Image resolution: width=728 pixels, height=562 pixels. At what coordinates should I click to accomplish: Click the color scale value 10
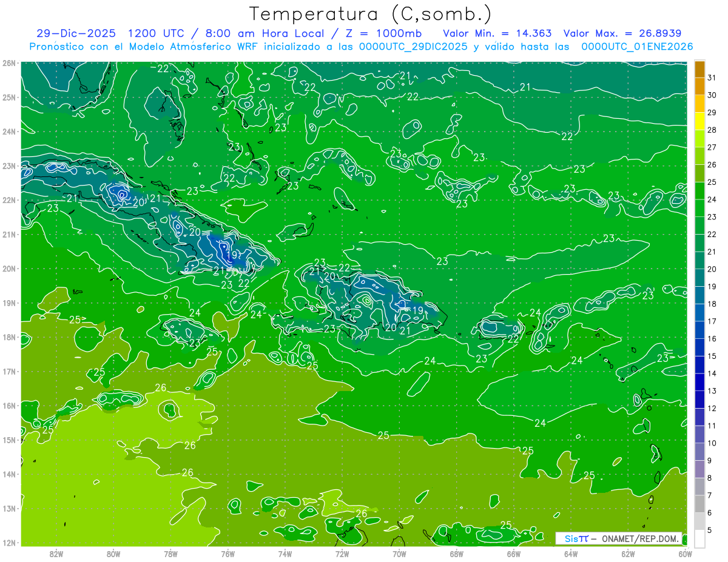[x=712, y=443]
